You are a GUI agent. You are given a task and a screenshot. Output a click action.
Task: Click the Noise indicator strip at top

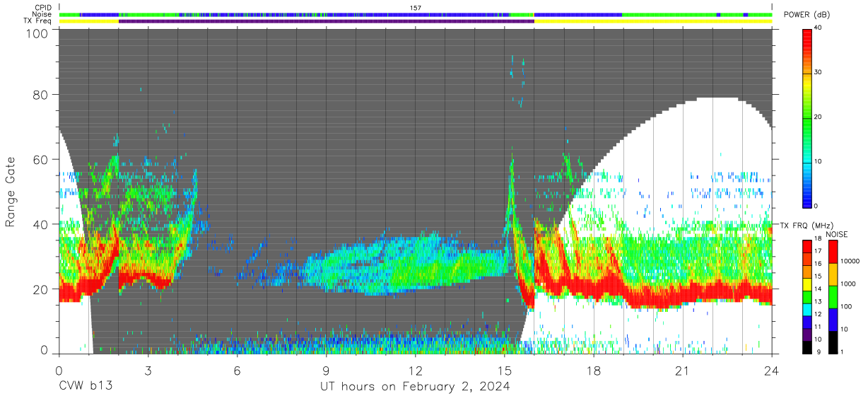coord(416,14)
